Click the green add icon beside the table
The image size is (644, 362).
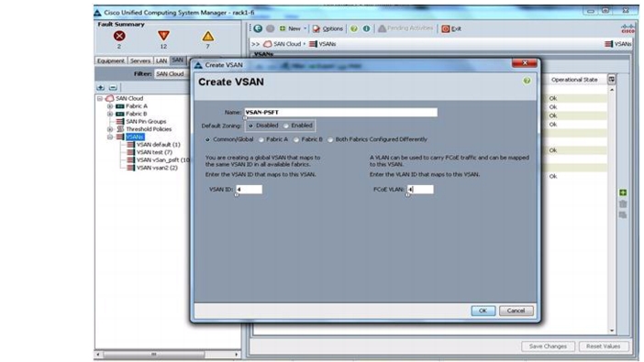tap(623, 192)
